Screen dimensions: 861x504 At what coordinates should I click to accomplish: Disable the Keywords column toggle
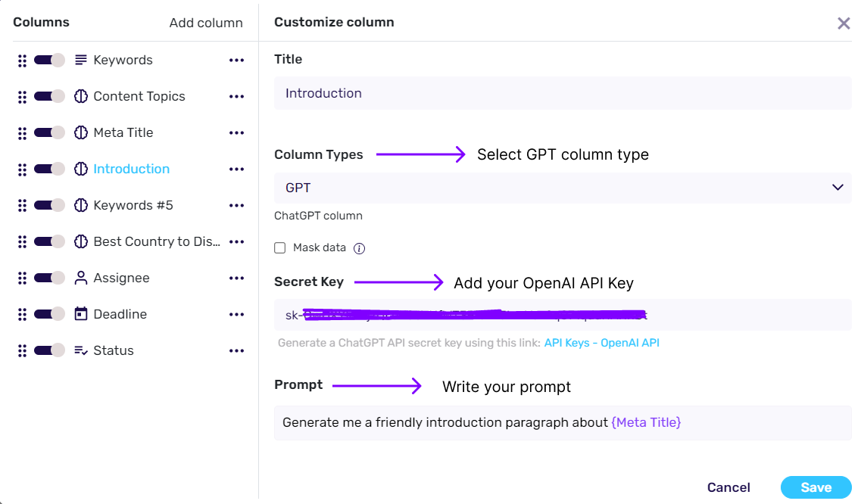pyautogui.click(x=48, y=60)
